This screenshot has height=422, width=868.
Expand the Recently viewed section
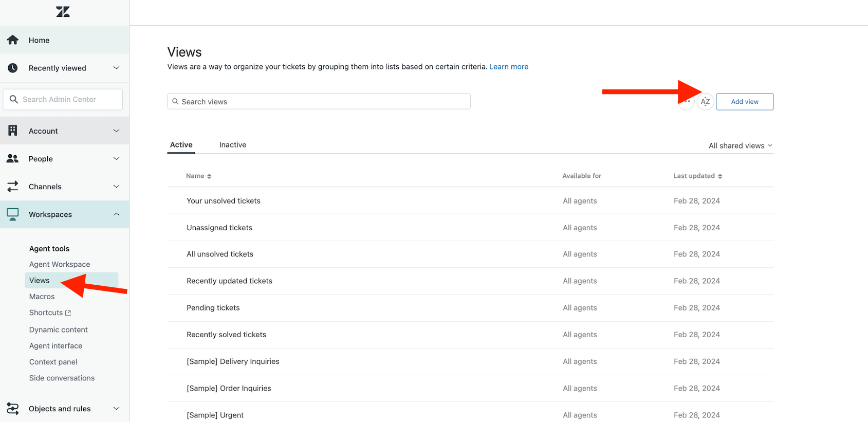116,68
